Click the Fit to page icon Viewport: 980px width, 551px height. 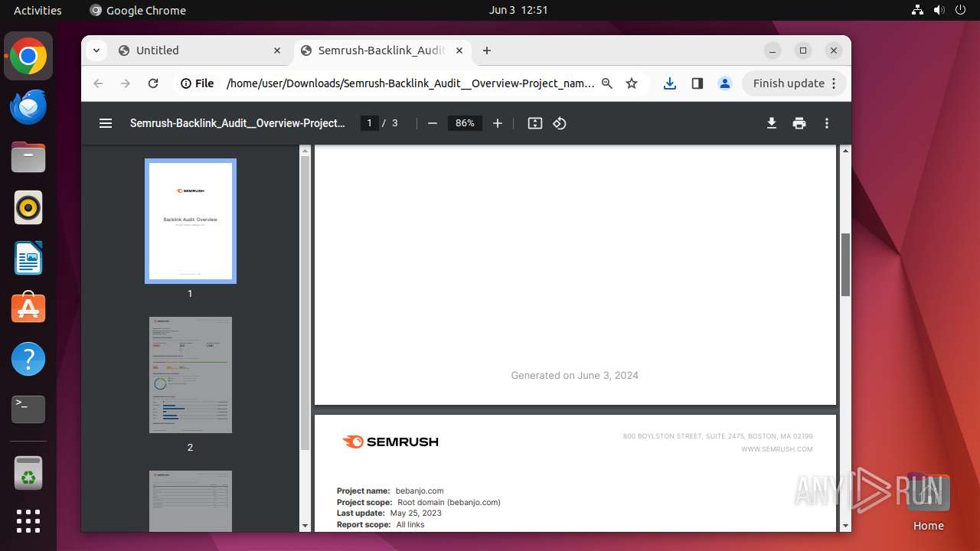pos(535,123)
